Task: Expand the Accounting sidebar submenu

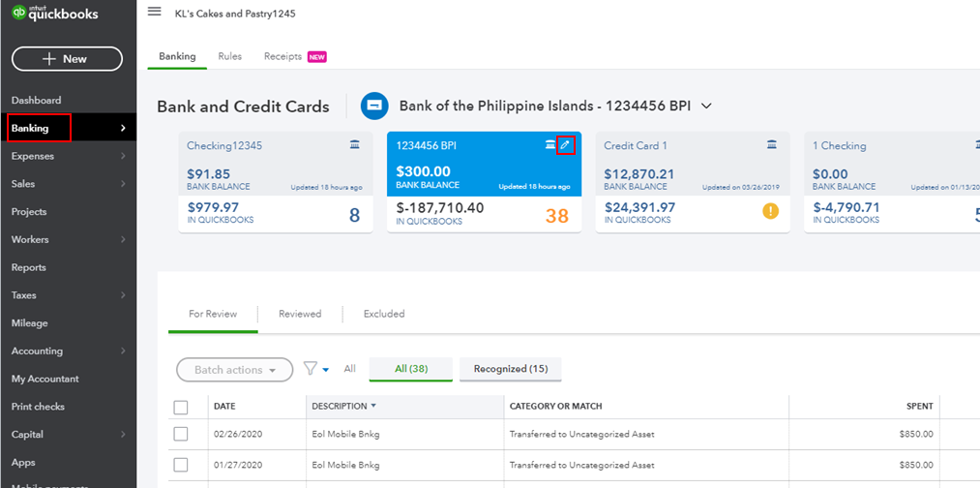Action: [x=123, y=351]
